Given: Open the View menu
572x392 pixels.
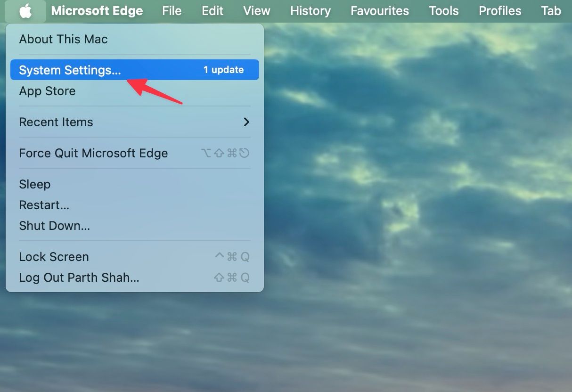Looking at the screenshot, I should click(x=256, y=10).
